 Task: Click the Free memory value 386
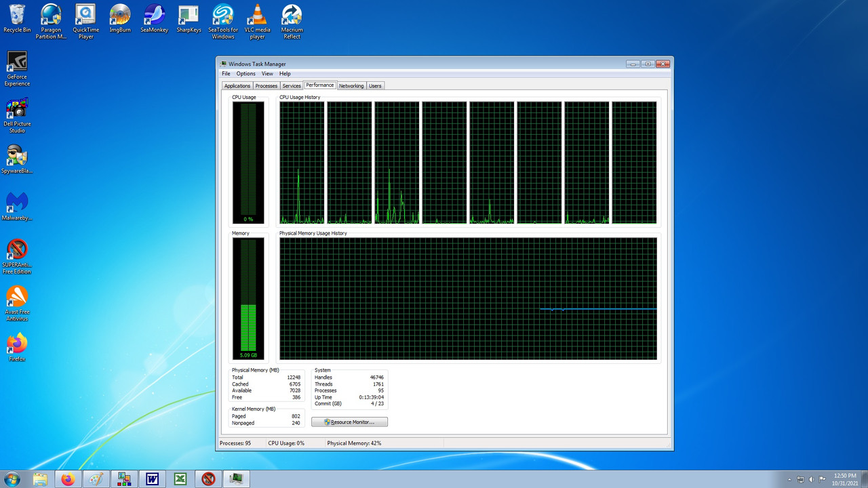click(296, 398)
